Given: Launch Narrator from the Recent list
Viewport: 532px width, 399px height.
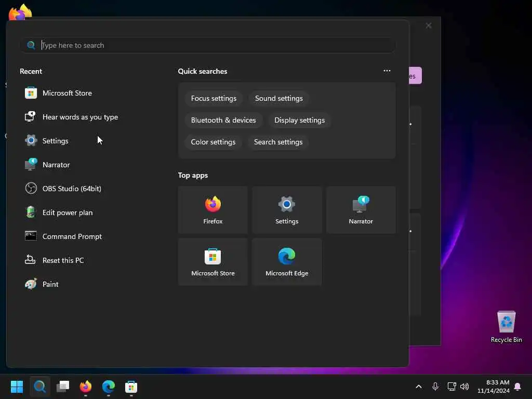Looking at the screenshot, I should coord(47,165).
